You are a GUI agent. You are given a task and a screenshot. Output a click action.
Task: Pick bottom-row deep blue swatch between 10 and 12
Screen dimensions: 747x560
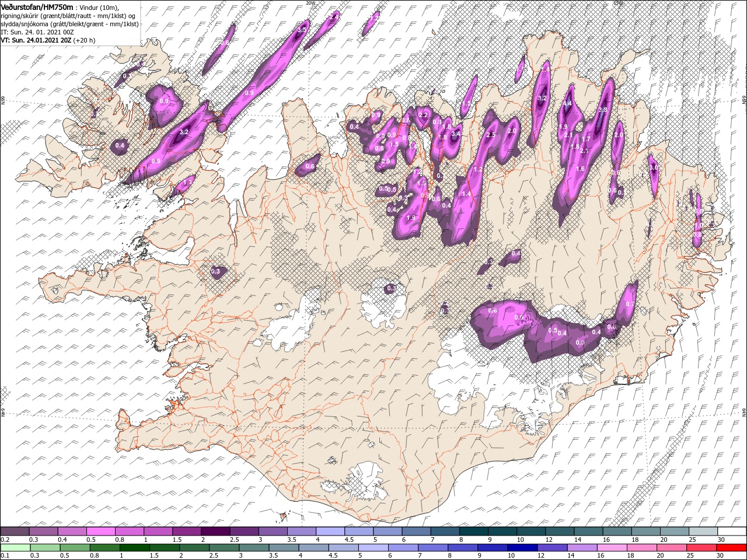point(523,548)
